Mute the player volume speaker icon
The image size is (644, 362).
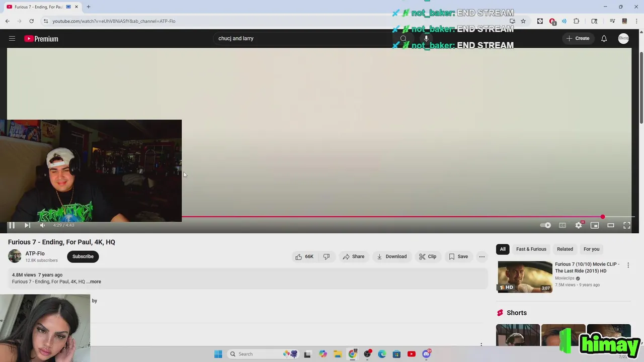click(x=42, y=225)
